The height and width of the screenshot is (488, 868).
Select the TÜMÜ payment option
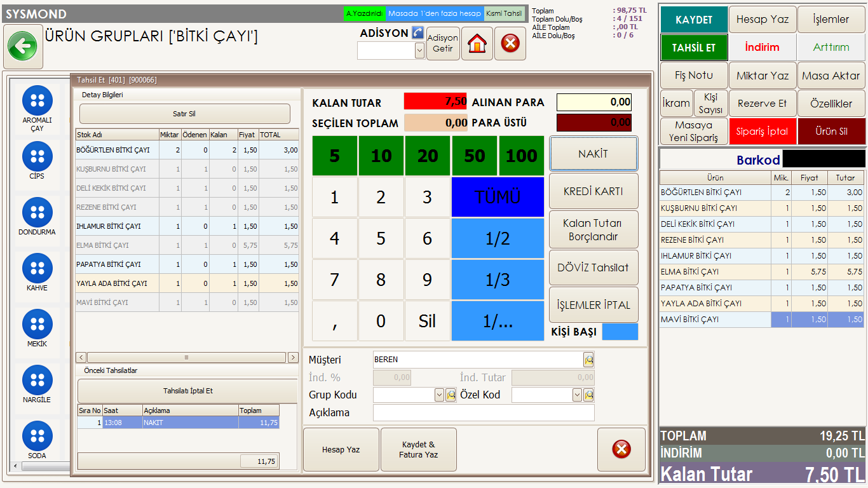498,197
